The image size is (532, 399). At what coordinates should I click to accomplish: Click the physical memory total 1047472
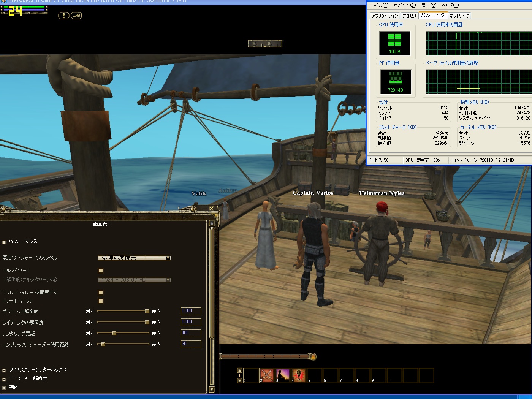coord(522,108)
